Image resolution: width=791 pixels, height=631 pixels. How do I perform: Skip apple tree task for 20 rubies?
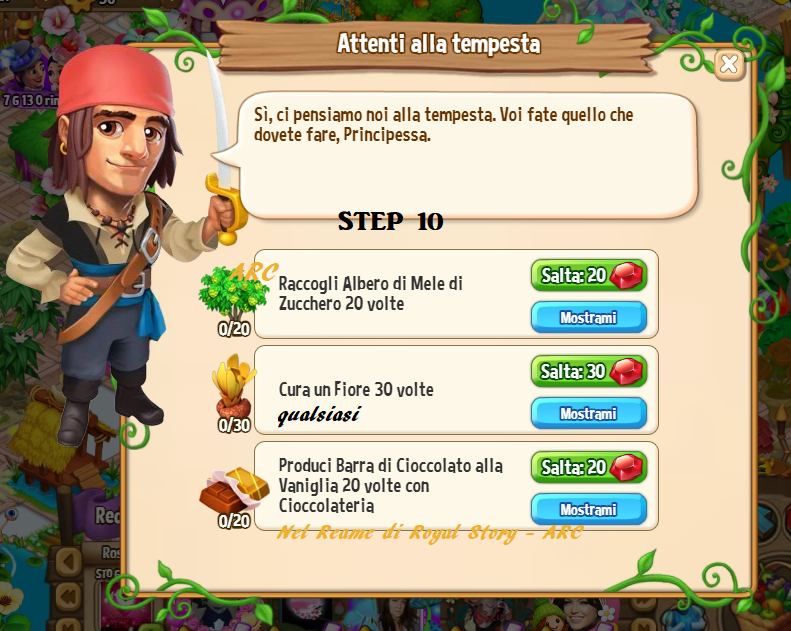click(589, 275)
